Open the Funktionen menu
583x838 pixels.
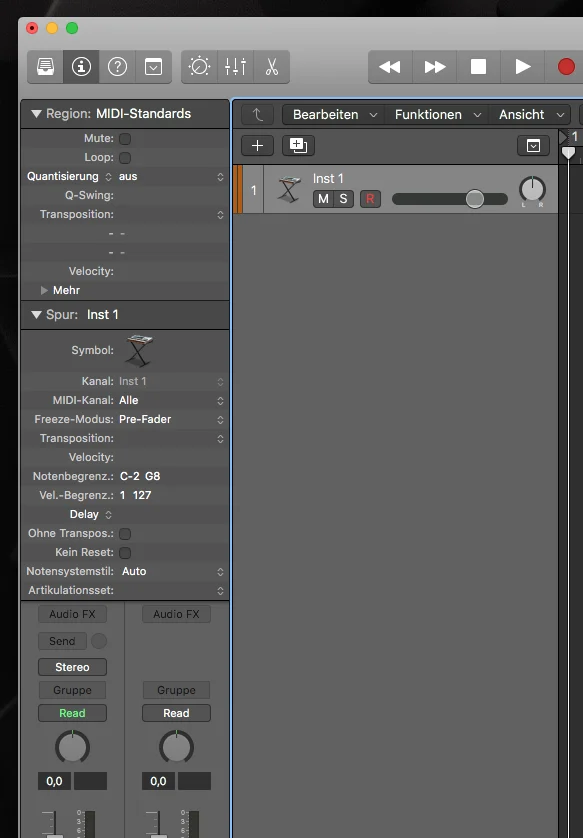point(437,114)
